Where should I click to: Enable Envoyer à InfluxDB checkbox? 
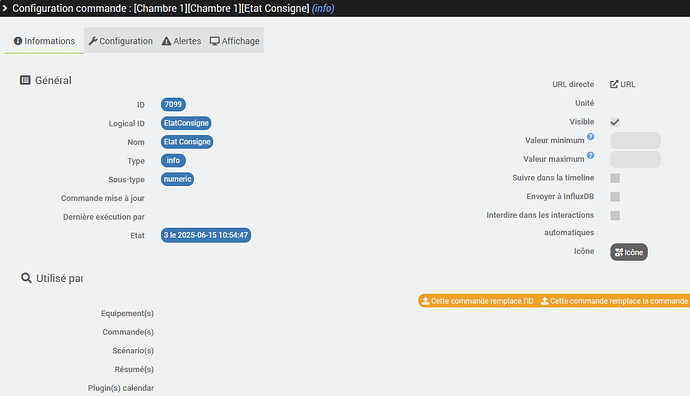[615, 197]
